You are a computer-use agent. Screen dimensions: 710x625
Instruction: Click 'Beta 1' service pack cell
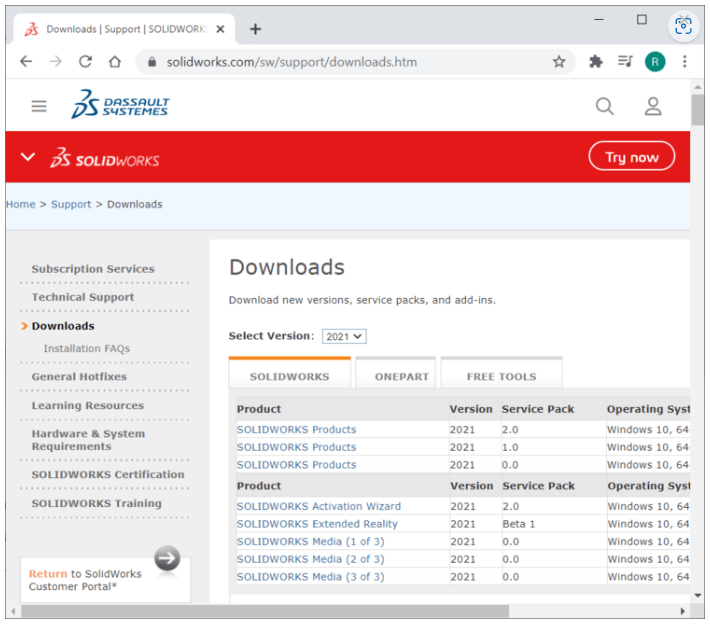pos(518,524)
